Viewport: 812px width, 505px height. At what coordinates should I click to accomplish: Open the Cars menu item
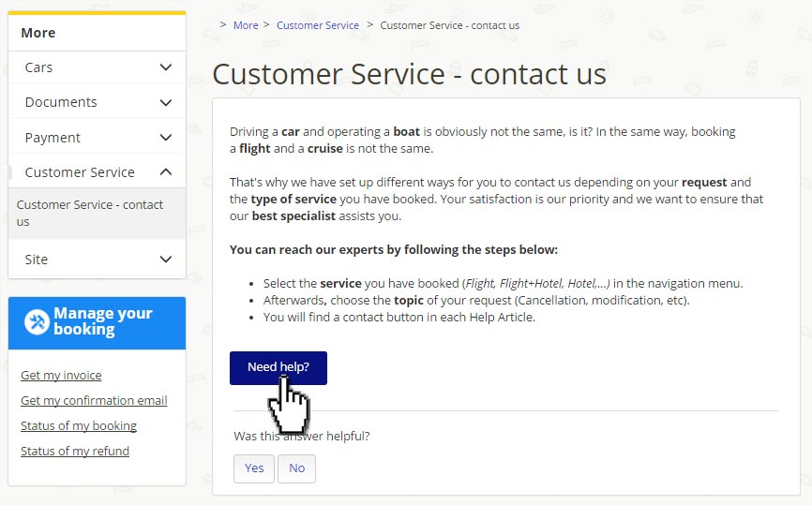(x=38, y=67)
